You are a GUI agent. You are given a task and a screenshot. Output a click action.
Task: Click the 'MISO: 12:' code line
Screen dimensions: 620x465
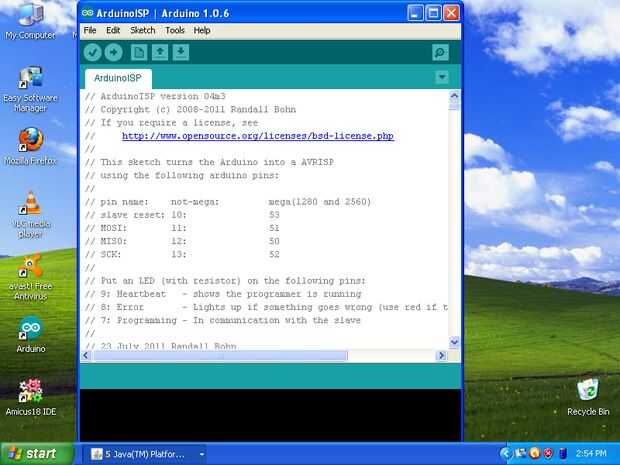182,241
